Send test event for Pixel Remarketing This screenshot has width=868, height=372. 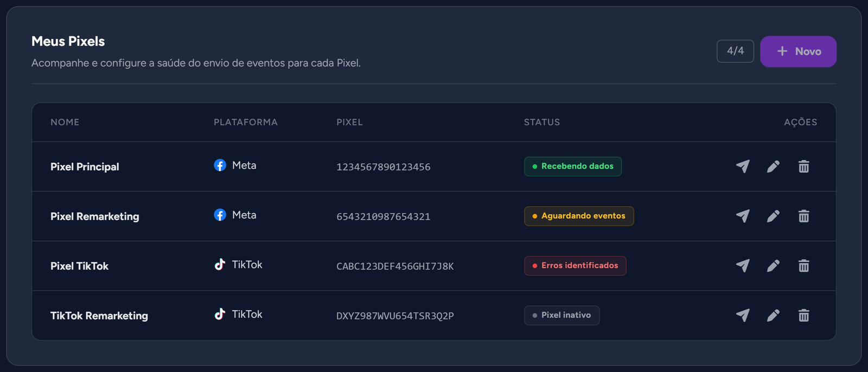point(743,216)
